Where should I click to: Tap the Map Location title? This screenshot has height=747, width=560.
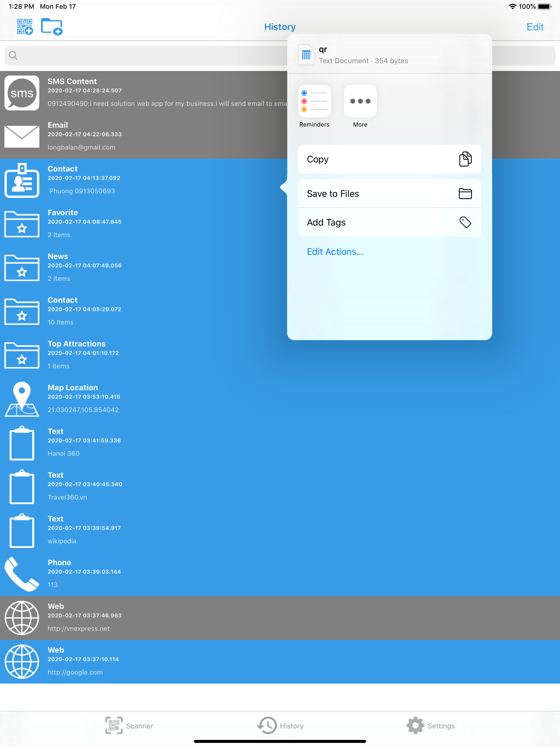73,387
